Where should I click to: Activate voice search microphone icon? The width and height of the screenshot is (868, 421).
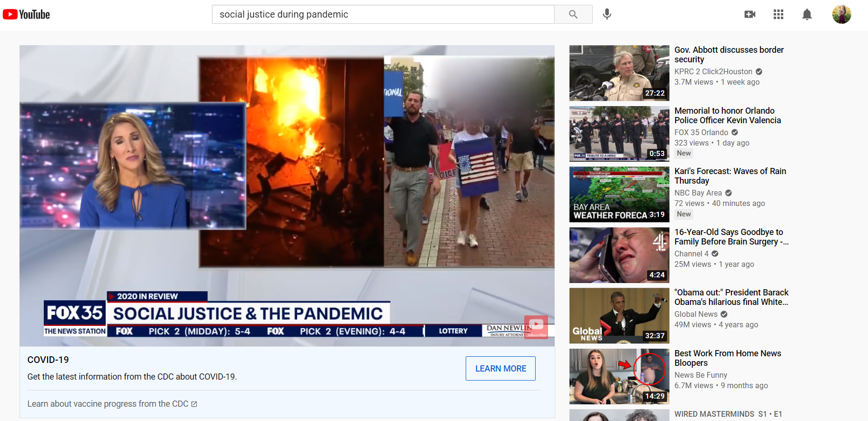tap(607, 14)
